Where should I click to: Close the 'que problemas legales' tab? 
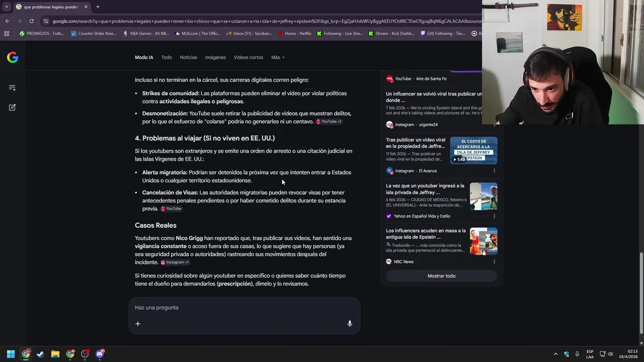click(86, 7)
